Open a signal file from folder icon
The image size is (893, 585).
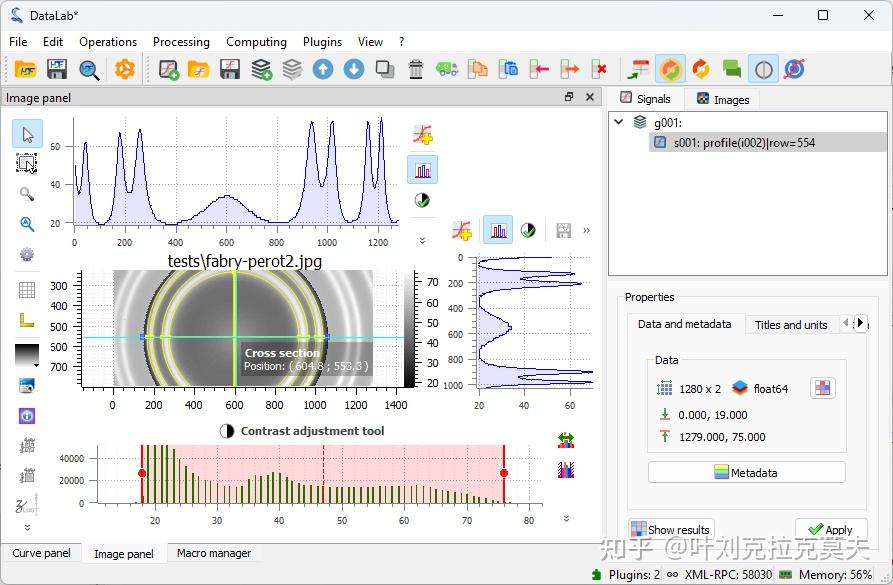(x=199, y=69)
